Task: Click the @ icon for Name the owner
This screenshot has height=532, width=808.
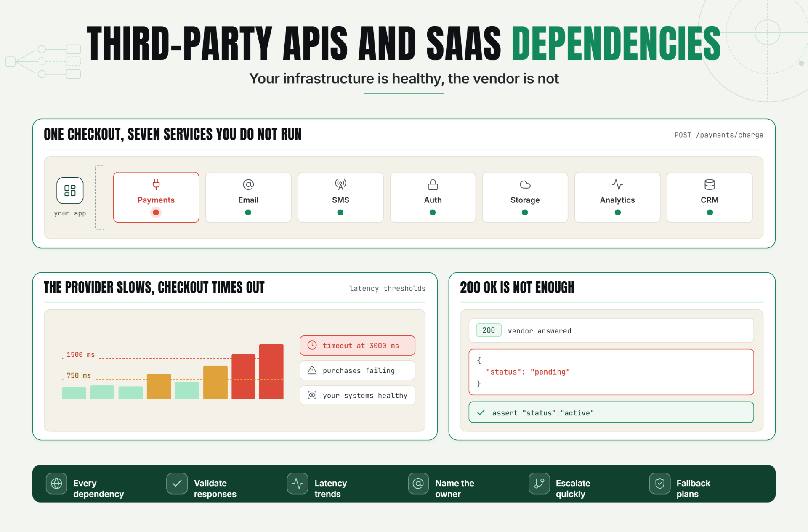Action: pyautogui.click(x=418, y=484)
